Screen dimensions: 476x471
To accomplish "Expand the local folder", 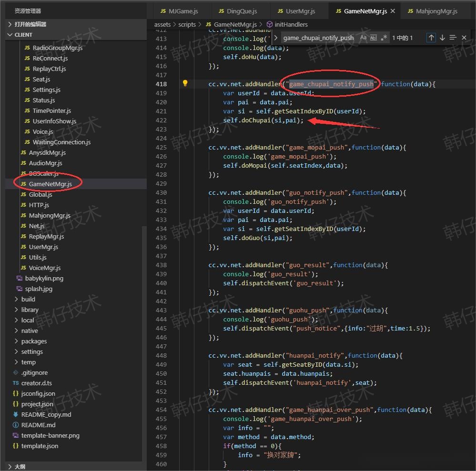I will click(x=27, y=320).
